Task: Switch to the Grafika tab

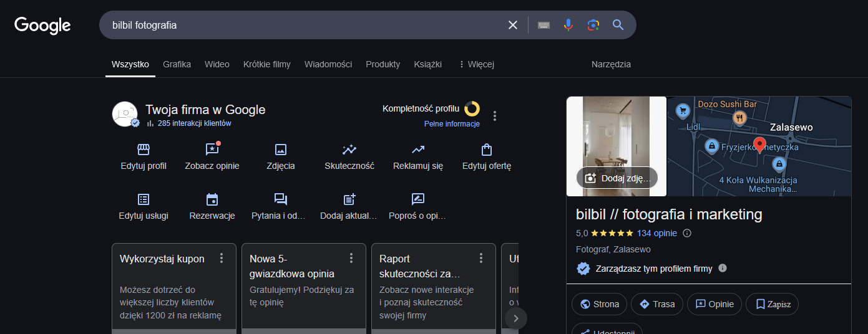Action: [177, 64]
